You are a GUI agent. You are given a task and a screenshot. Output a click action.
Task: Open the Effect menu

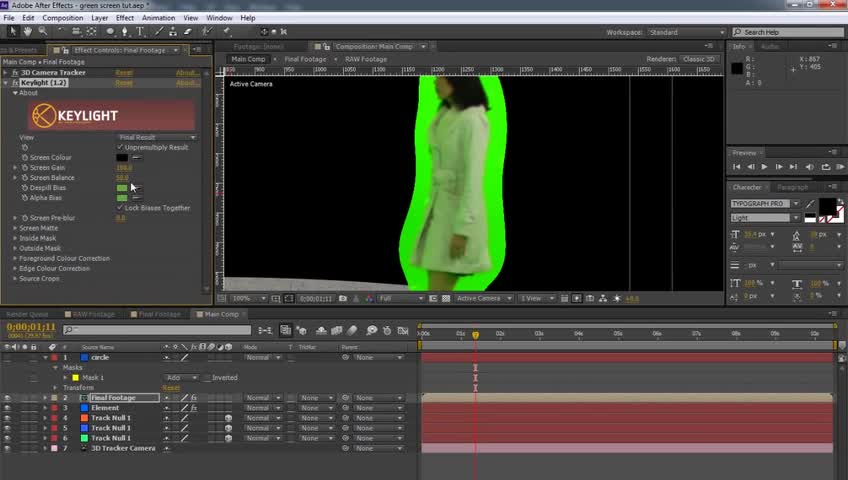pyautogui.click(x=124, y=18)
